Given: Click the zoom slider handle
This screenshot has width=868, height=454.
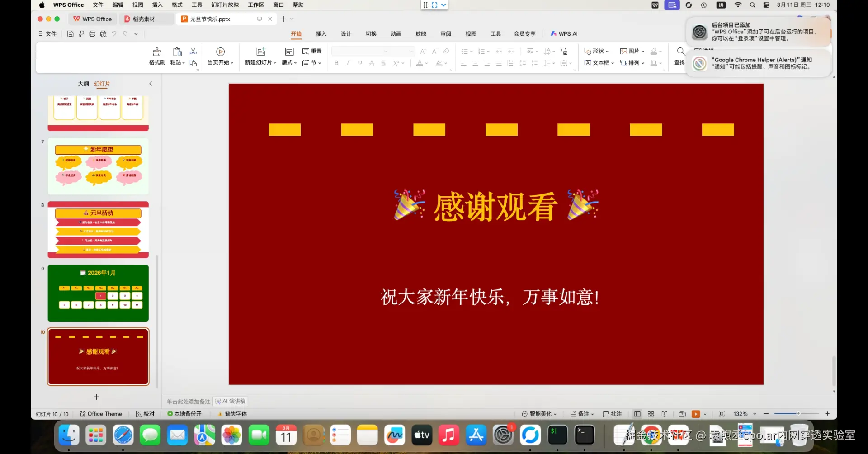Looking at the screenshot, I should point(798,414).
